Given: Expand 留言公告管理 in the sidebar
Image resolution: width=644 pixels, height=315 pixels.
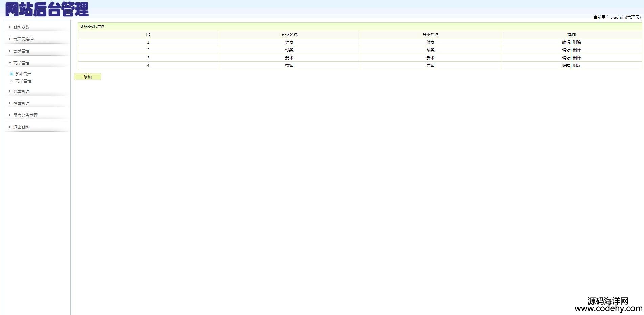Looking at the screenshot, I should coord(25,115).
